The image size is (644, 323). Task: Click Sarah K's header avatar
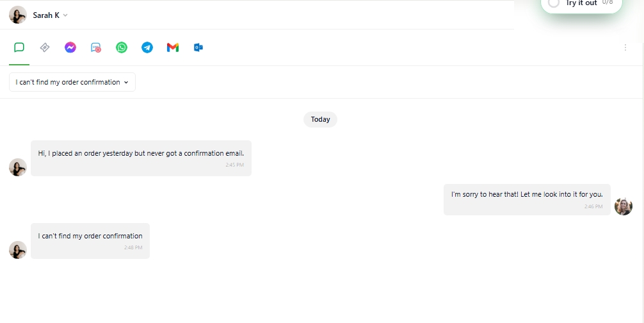pyautogui.click(x=18, y=15)
